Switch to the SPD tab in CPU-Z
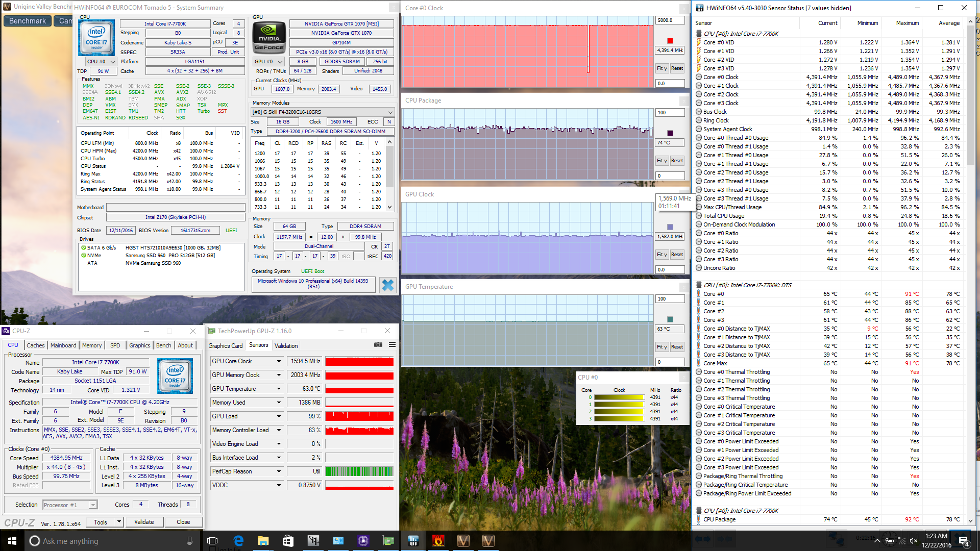The image size is (980, 551). (x=115, y=345)
